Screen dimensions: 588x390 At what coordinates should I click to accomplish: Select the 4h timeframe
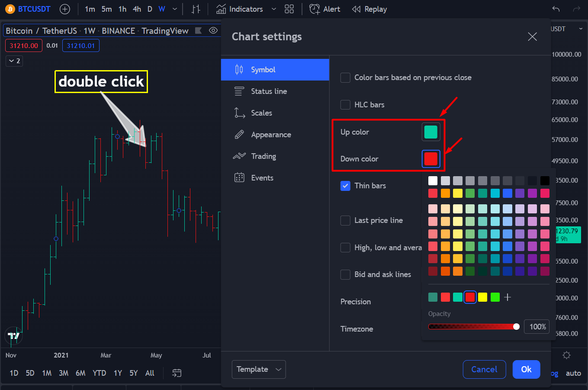point(137,9)
